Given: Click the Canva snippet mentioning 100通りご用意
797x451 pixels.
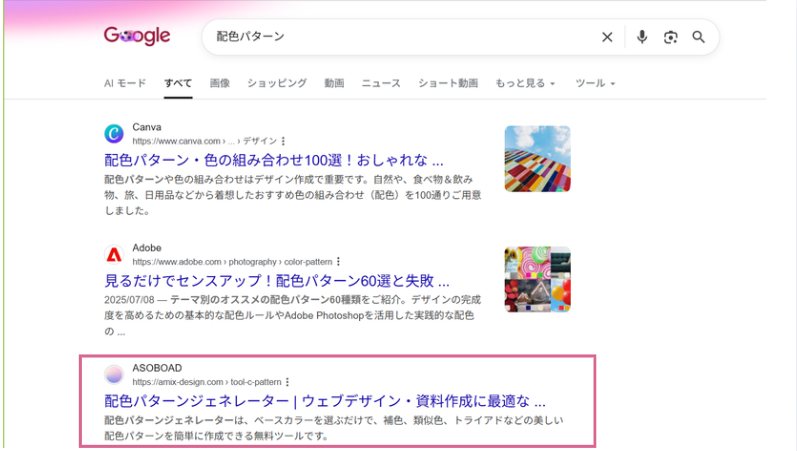Looking at the screenshot, I should pos(293,195).
